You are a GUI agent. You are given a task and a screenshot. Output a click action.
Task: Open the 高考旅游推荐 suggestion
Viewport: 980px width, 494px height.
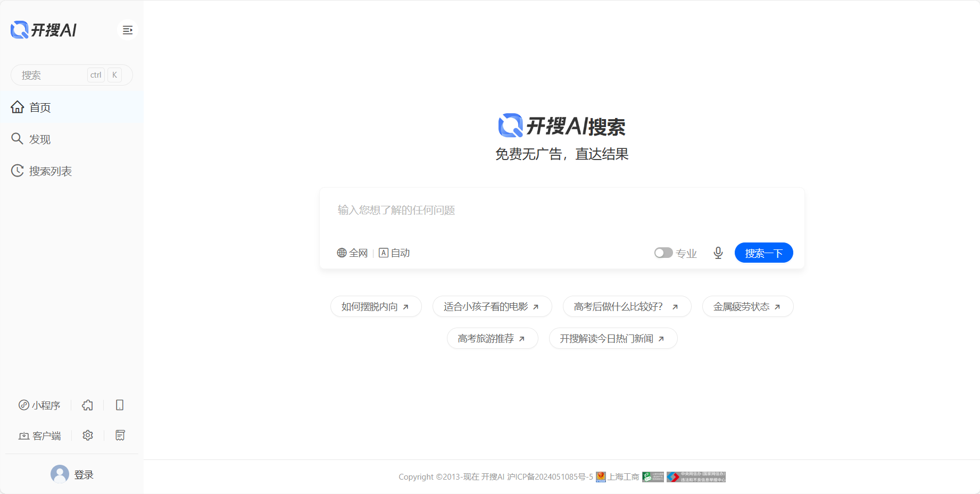(492, 338)
